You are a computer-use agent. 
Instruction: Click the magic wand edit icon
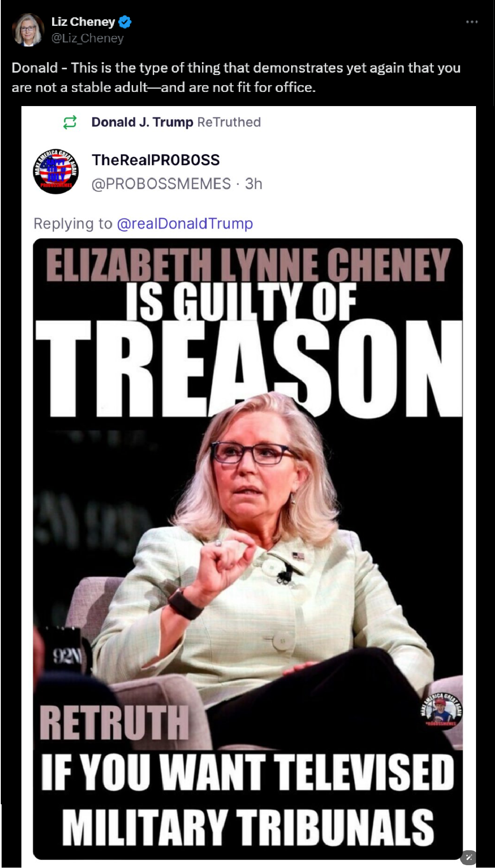(469, 858)
